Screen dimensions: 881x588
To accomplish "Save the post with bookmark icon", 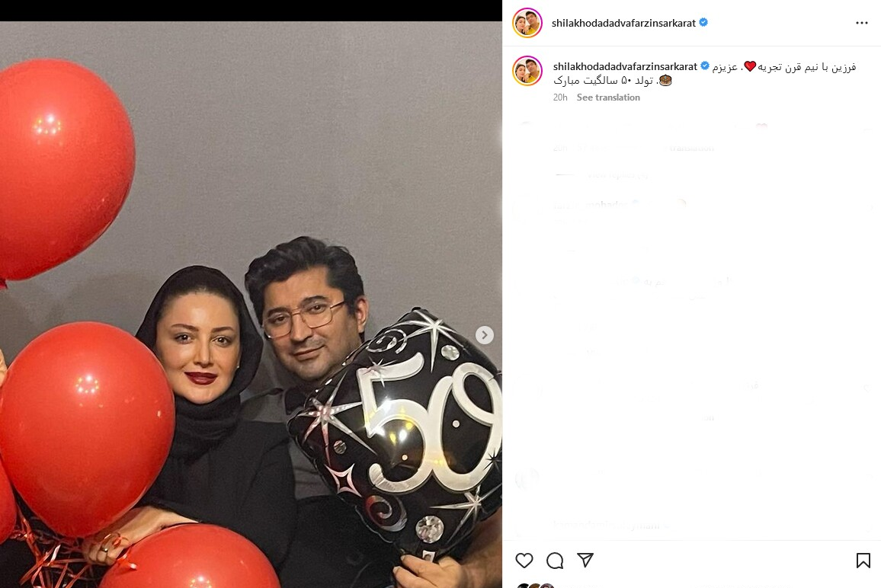I will coord(863,561).
